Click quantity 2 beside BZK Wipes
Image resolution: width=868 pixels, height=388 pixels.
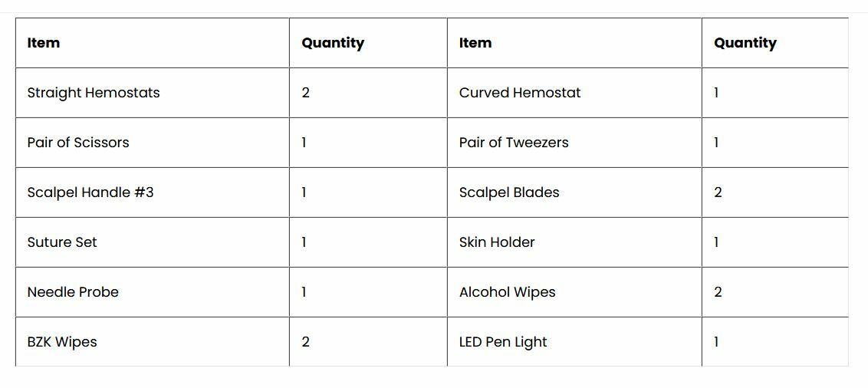[x=306, y=341]
